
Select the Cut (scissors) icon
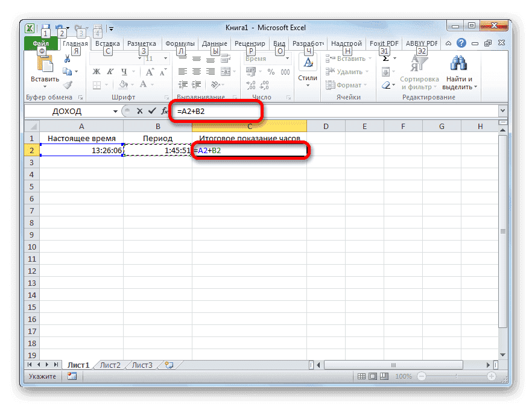click(x=67, y=59)
